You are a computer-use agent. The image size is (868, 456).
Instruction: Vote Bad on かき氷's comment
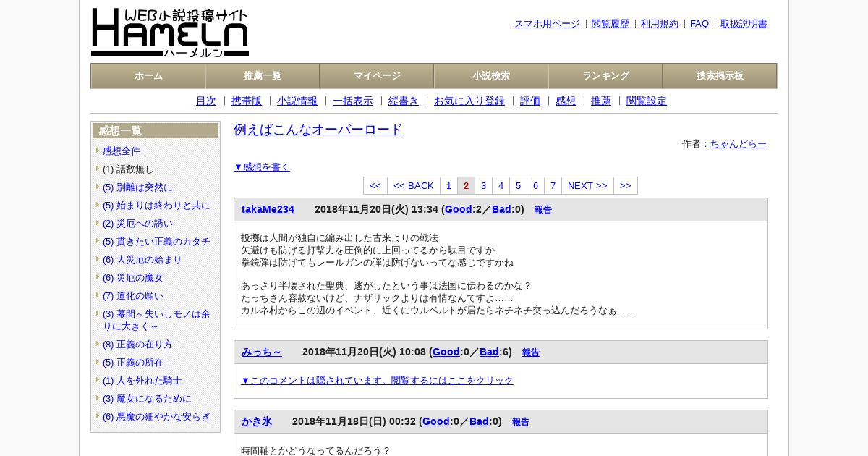click(x=479, y=422)
